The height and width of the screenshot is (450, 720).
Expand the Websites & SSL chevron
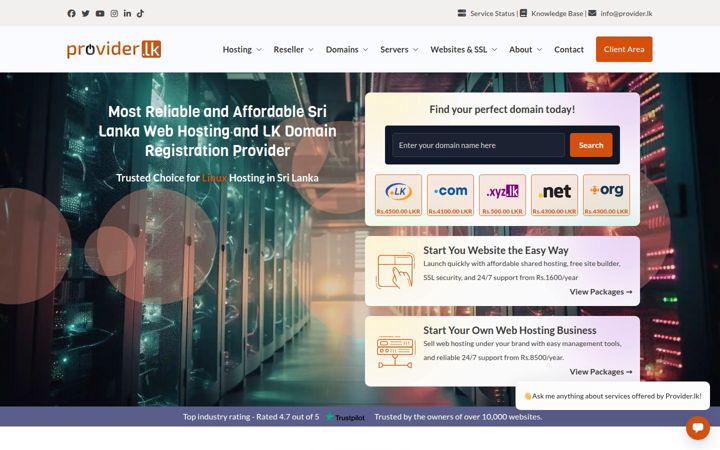pos(495,50)
